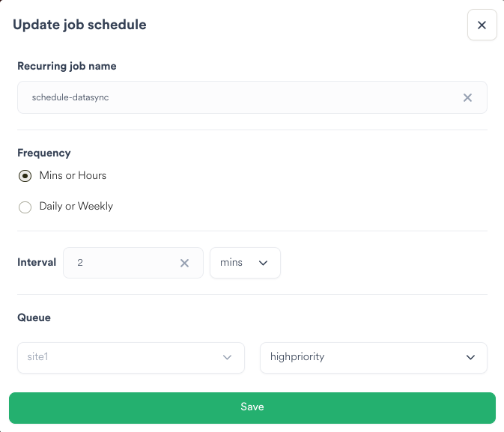Viewport: 504px width, 432px height.
Task: Clear the interval value with X icon
Action: tap(184, 263)
